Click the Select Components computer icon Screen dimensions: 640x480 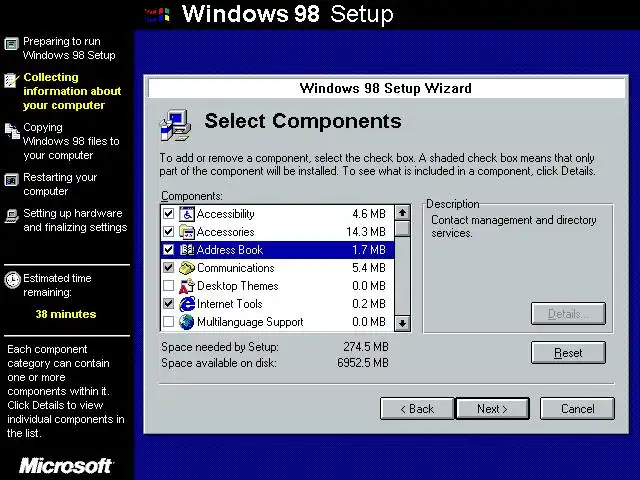tap(176, 126)
